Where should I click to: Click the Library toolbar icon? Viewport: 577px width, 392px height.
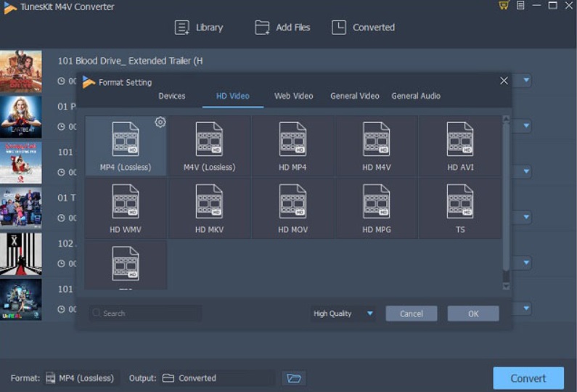(x=181, y=28)
